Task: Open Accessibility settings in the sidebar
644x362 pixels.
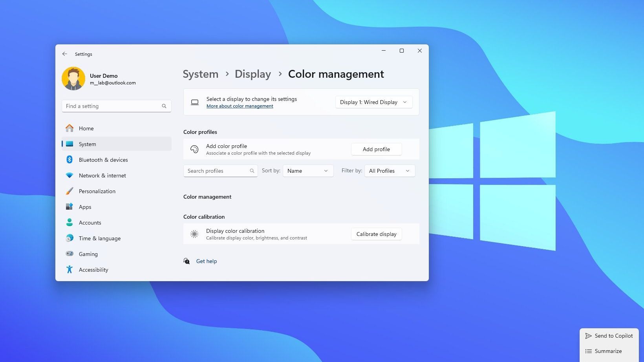Action: point(117,270)
